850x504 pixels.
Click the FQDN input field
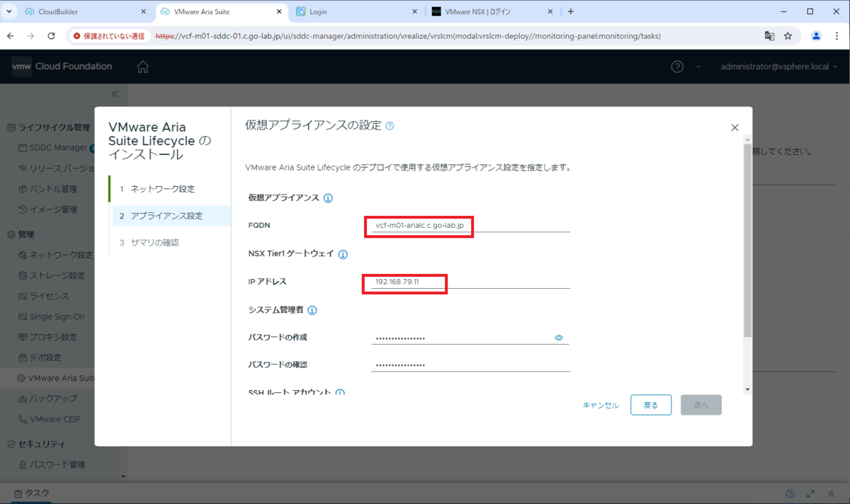(470, 225)
